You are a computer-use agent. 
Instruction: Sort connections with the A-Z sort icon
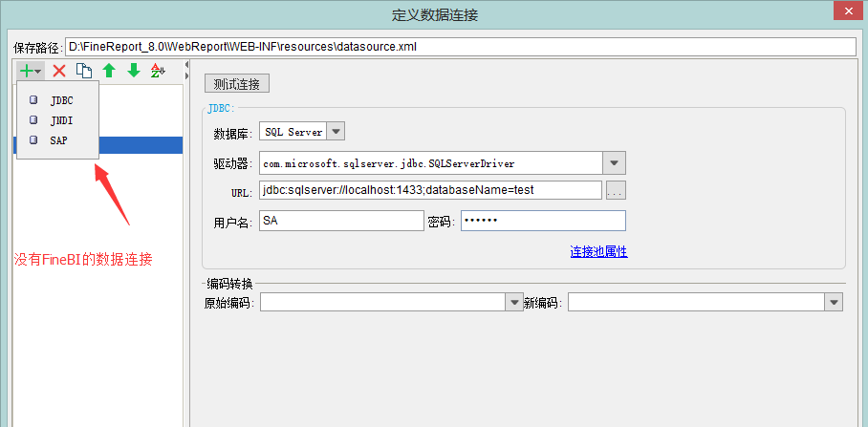159,71
